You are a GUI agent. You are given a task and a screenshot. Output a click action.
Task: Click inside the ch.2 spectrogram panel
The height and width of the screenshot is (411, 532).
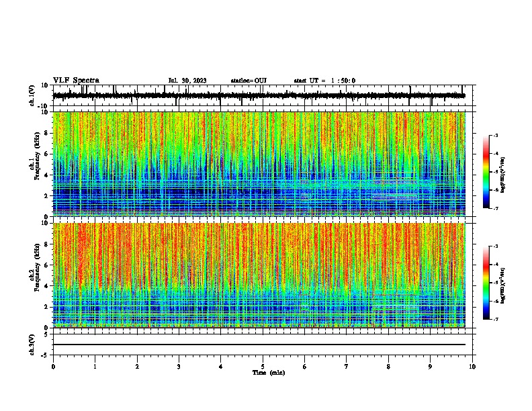coord(259,275)
